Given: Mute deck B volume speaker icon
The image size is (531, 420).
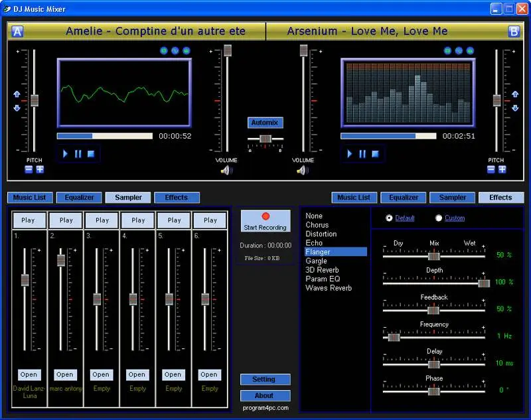Looking at the screenshot, I should (303, 171).
